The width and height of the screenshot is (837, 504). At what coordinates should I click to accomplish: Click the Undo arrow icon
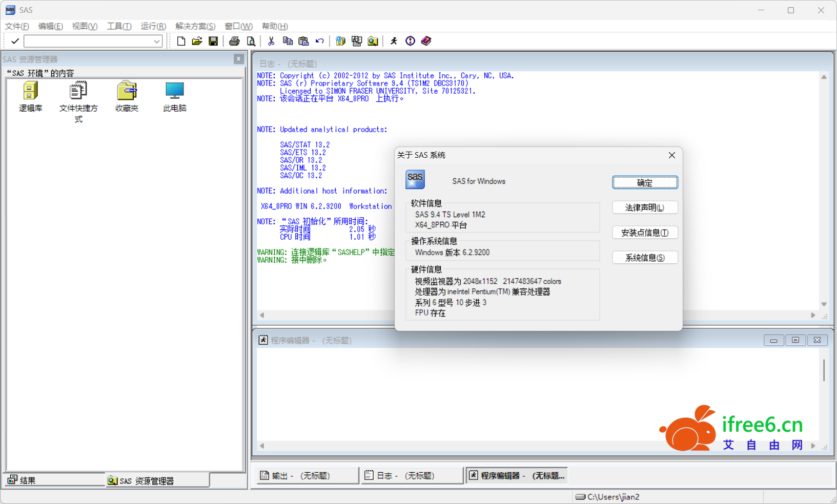pyautogui.click(x=320, y=41)
